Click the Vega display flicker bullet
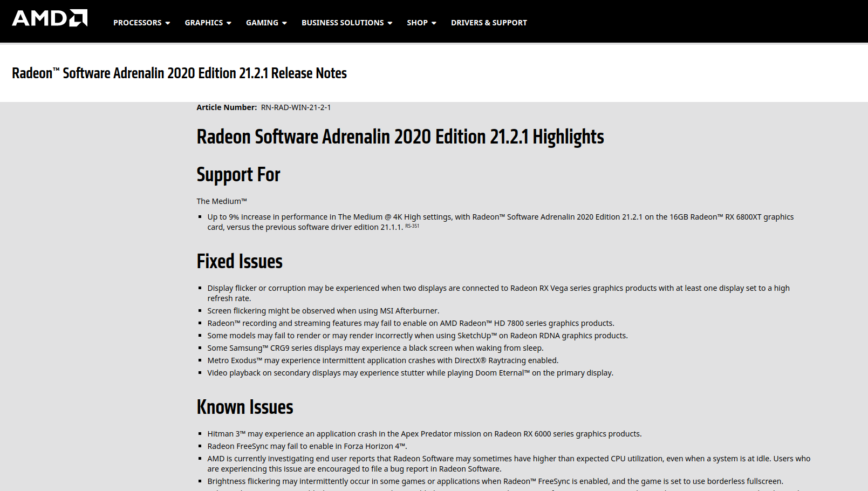Image resolution: width=868 pixels, height=491 pixels. coord(498,293)
